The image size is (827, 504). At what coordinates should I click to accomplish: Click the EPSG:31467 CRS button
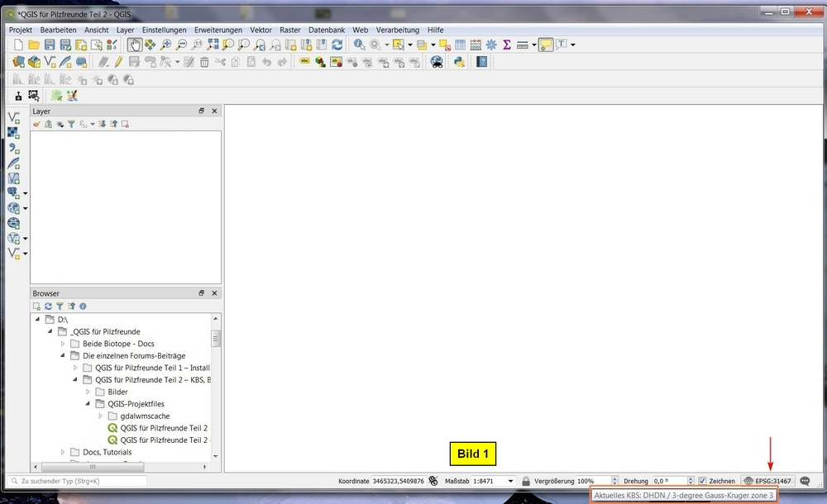[x=767, y=481]
